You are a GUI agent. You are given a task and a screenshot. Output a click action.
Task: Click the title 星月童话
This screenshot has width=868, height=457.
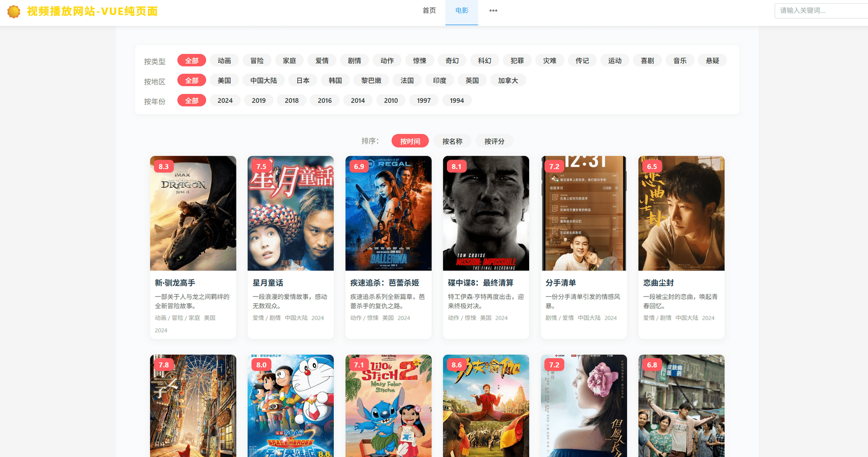point(268,283)
